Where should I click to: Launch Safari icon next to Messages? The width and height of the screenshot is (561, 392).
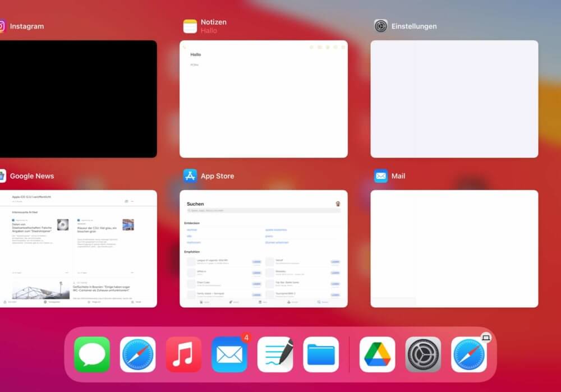click(x=138, y=354)
